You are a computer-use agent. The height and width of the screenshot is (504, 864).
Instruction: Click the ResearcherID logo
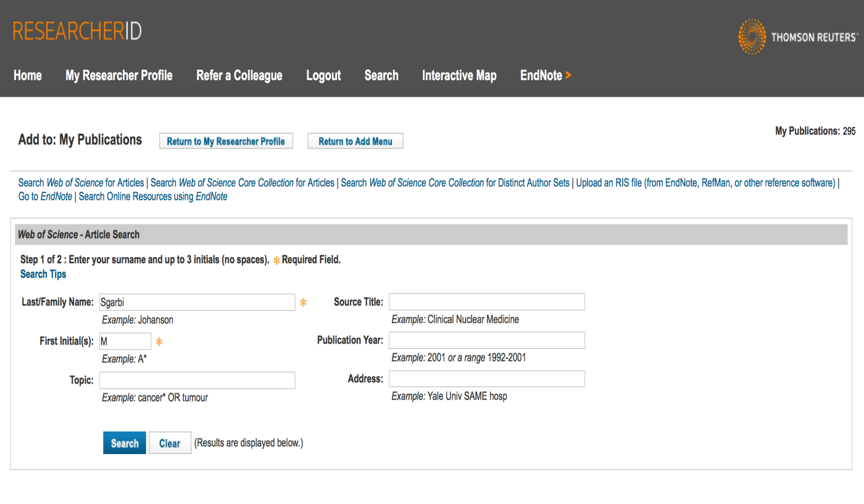(x=77, y=31)
